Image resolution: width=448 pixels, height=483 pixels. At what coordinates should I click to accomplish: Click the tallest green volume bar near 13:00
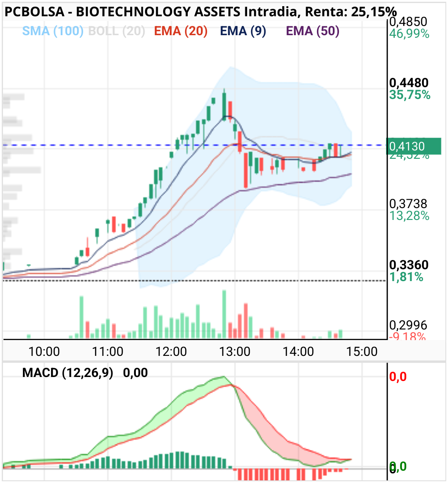[224, 314]
